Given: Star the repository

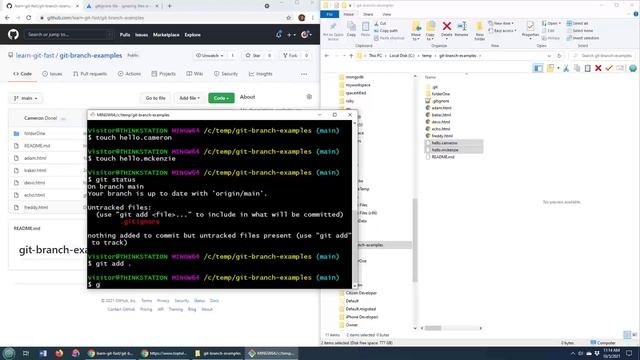Looking at the screenshot, I should 253,56.
